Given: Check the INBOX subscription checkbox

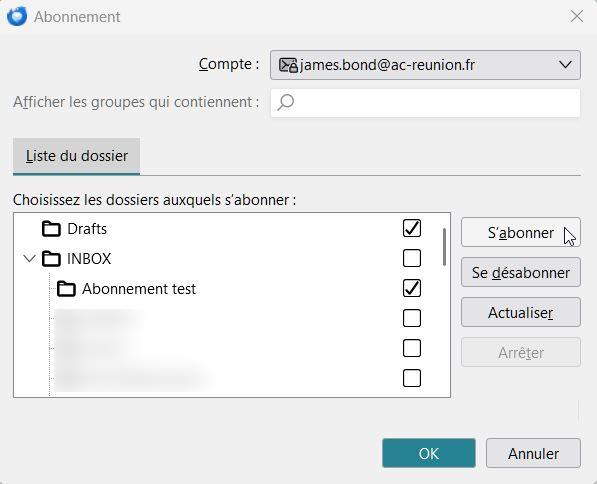Looking at the screenshot, I should click(412, 258).
